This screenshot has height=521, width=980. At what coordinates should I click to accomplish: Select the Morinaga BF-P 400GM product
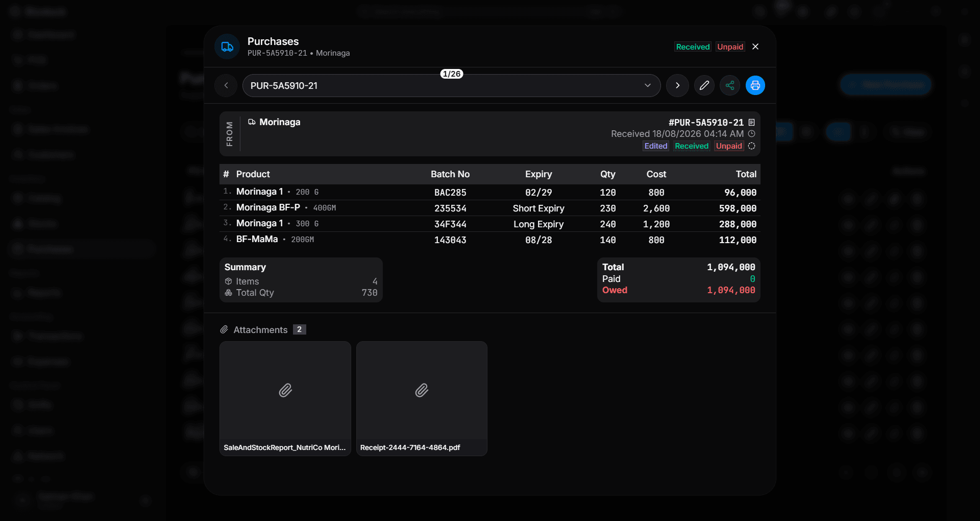pos(490,208)
